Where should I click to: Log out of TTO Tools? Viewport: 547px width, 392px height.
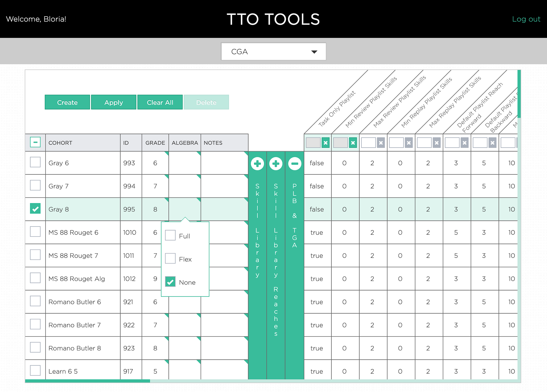tap(526, 19)
